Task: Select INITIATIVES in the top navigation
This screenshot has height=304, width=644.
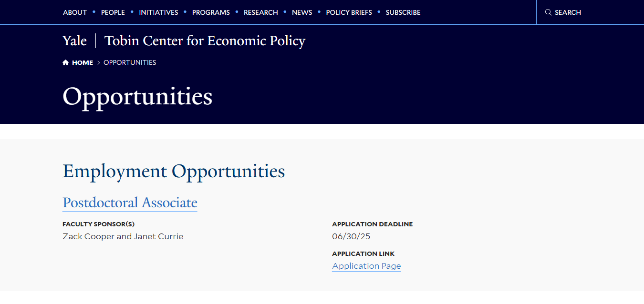Action: coord(158,12)
